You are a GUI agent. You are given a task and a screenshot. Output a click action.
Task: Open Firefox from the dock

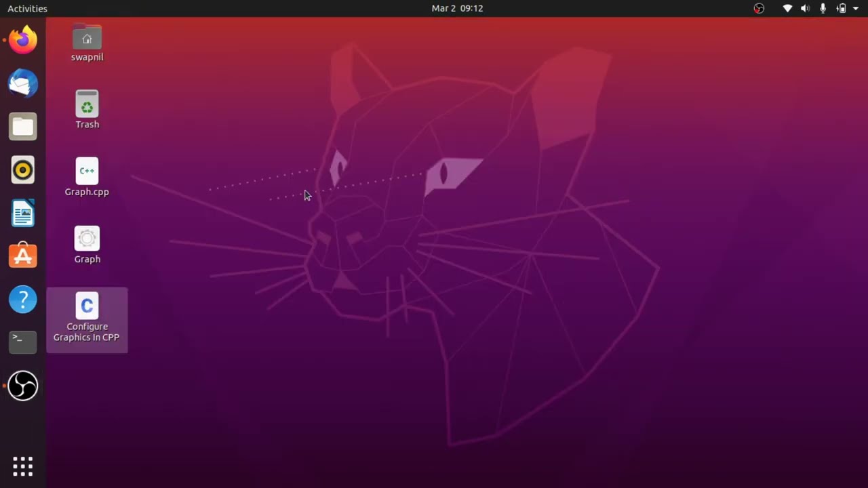tap(22, 41)
